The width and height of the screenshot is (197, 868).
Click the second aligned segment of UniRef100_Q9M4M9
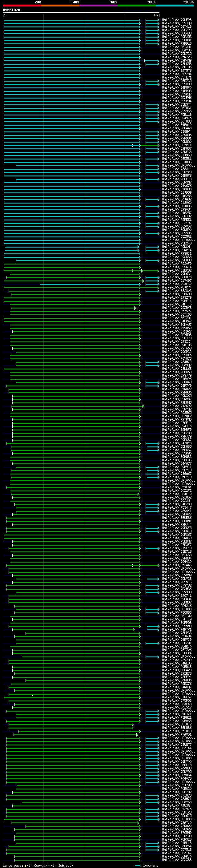click(152, 61)
